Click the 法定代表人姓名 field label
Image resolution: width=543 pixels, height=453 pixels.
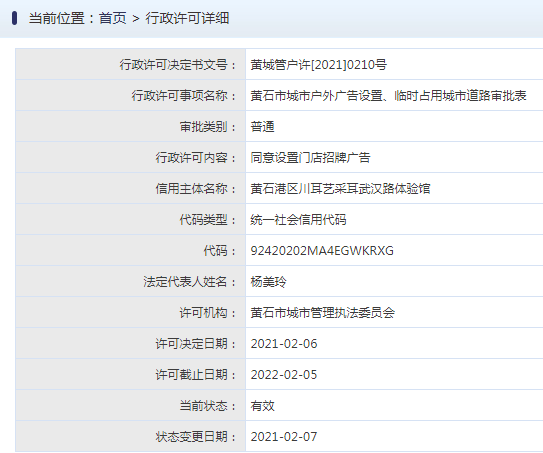190,282
